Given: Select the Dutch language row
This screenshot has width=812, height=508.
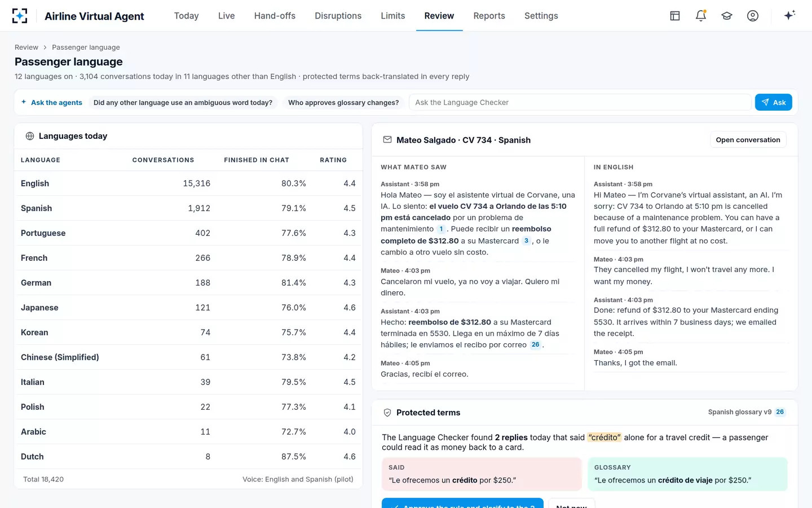Looking at the screenshot, I should (188, 457).
